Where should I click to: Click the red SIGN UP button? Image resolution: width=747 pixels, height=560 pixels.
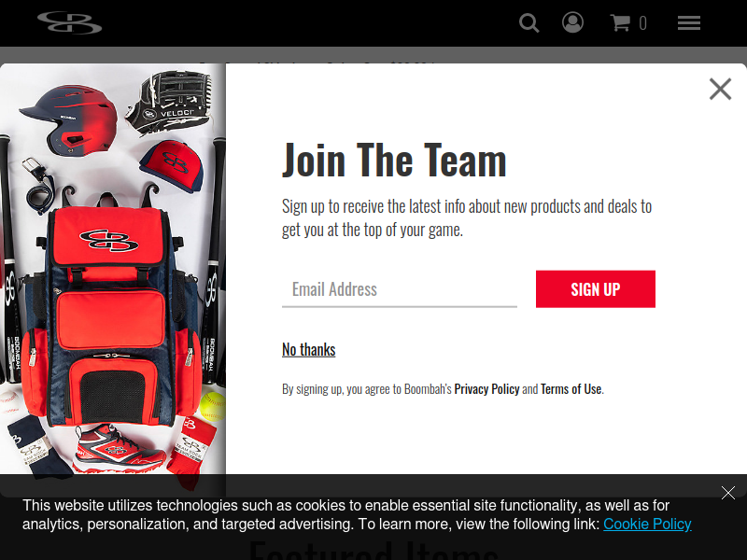point(596,289)
